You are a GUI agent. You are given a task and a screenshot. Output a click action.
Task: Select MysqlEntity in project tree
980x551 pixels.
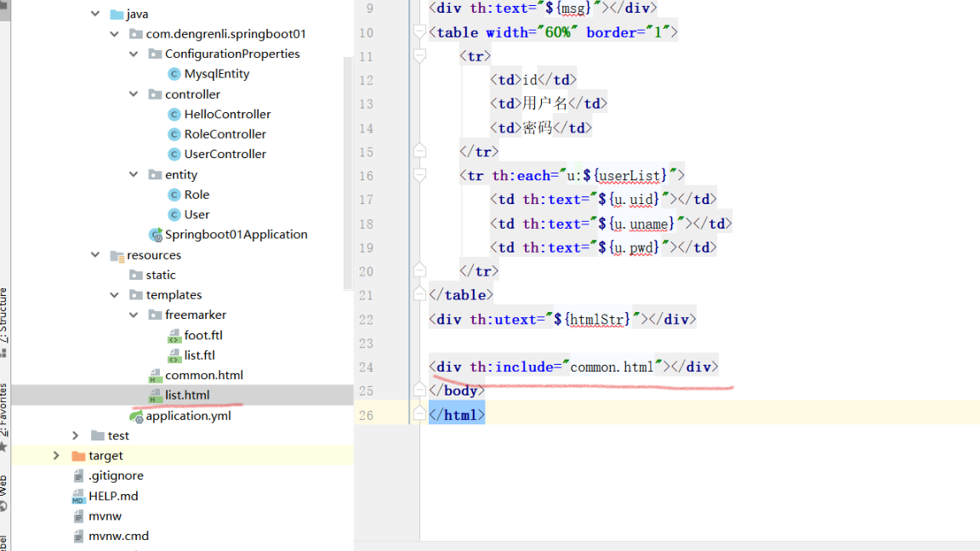tap(217, 74)
